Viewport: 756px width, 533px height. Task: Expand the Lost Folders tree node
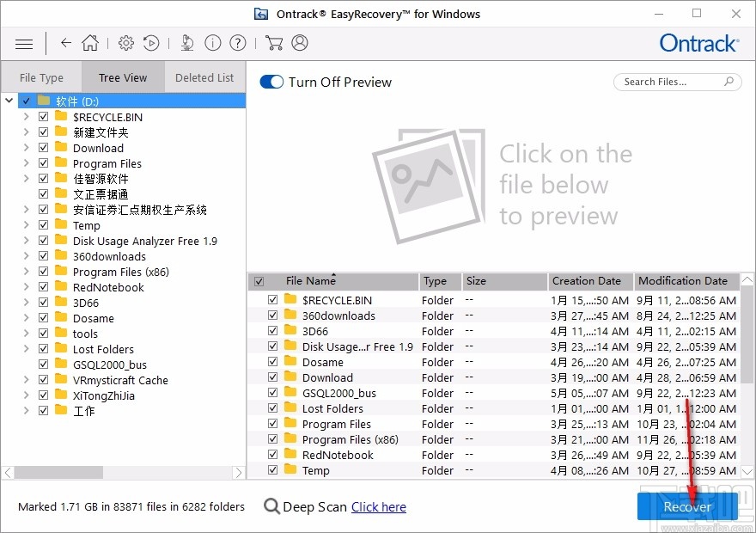click(26, 348)
